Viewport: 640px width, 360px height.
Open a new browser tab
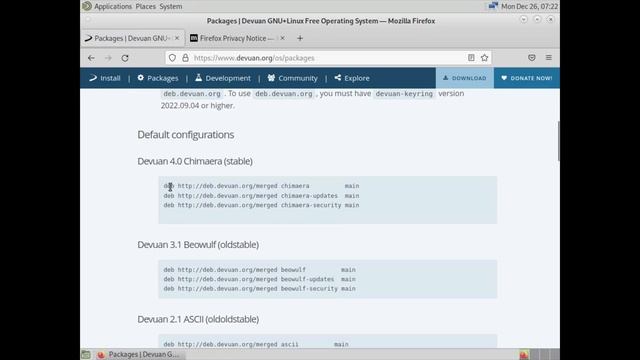tap(300, 38)
